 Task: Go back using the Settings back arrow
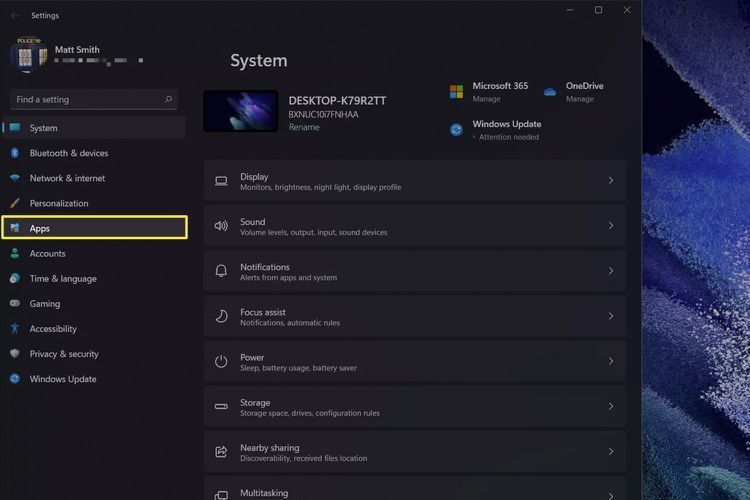[x=14, y=16]
